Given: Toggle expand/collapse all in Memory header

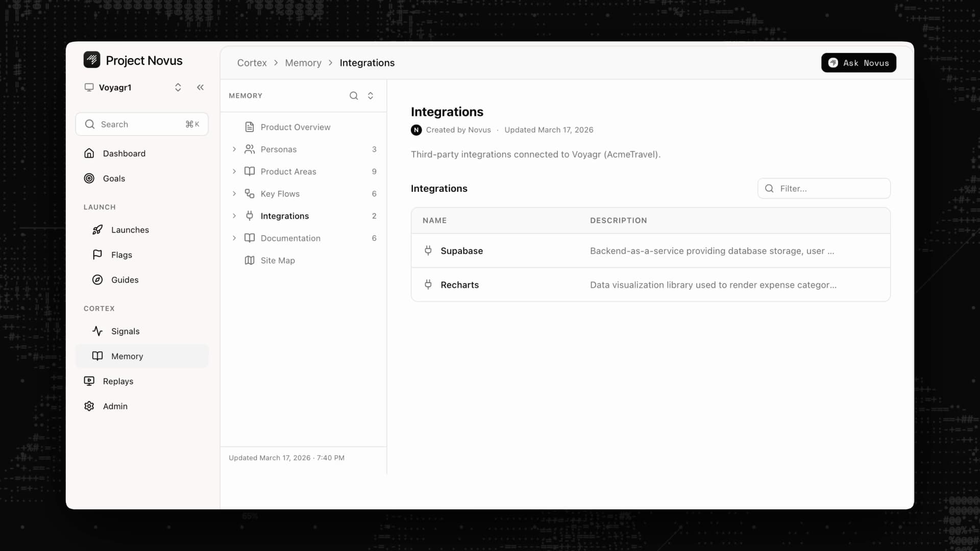Looking at the screenshot, I should point(371,96).
